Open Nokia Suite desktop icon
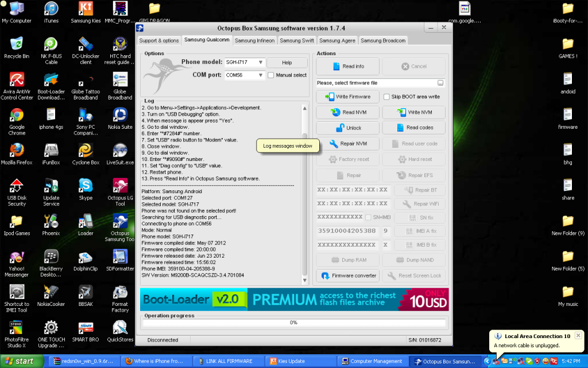The height and width of the screenshot is (368, 588). (x=120, y=118)
